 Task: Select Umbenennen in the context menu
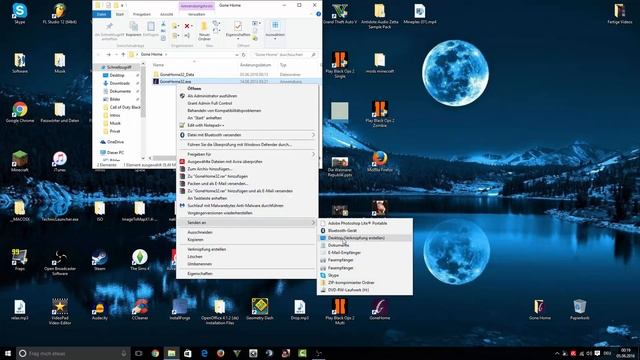(248, 264)
